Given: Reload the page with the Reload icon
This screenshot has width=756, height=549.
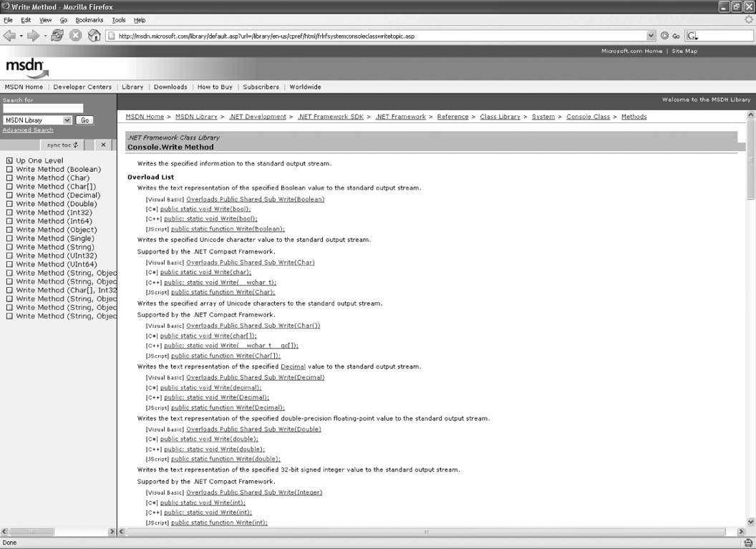Looking at the screenshot, I should pos(57,36).
